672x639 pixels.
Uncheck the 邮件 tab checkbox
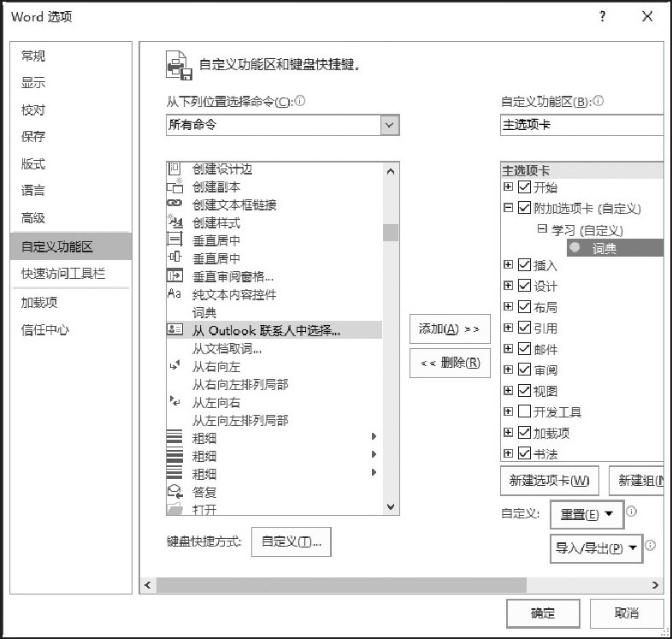click(x=524, y=348)
